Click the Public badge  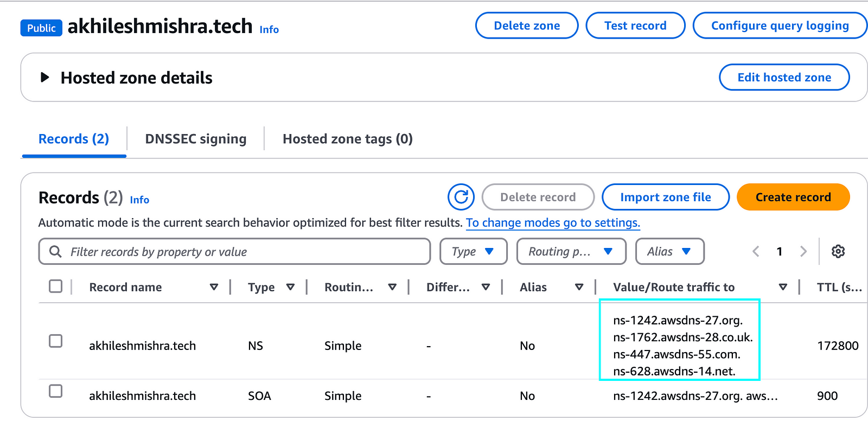tap(41, 28)
